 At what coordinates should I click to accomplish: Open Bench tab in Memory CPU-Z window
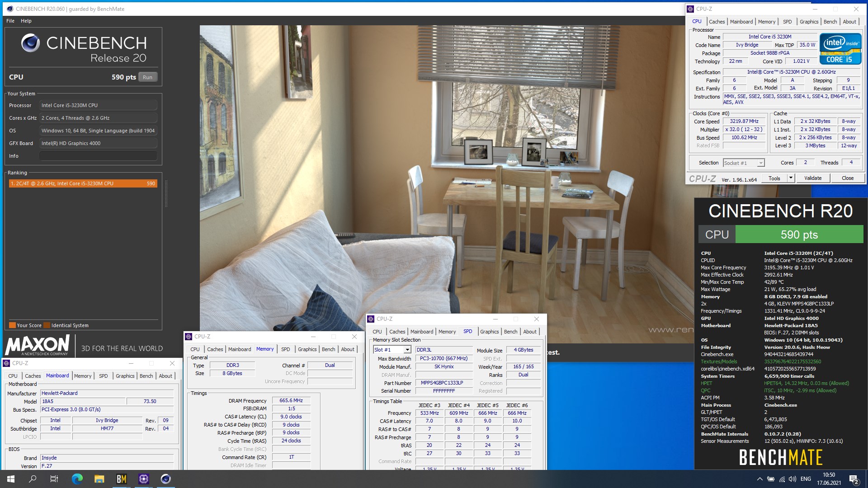coord(328,349)
